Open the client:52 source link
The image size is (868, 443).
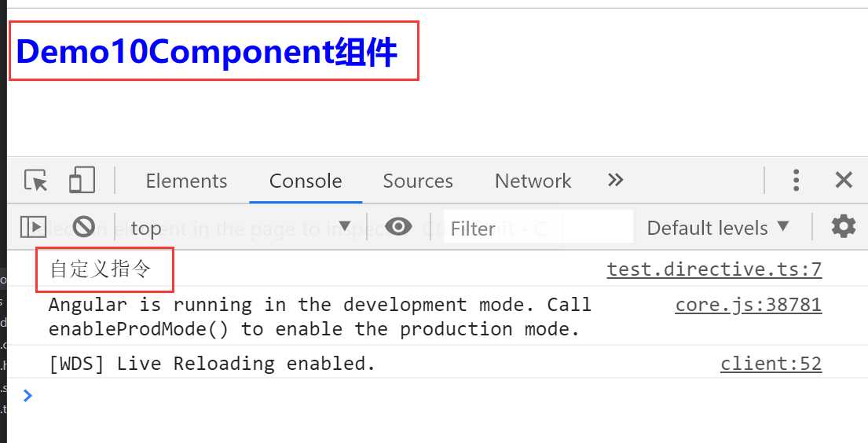(x=771, y=364)
